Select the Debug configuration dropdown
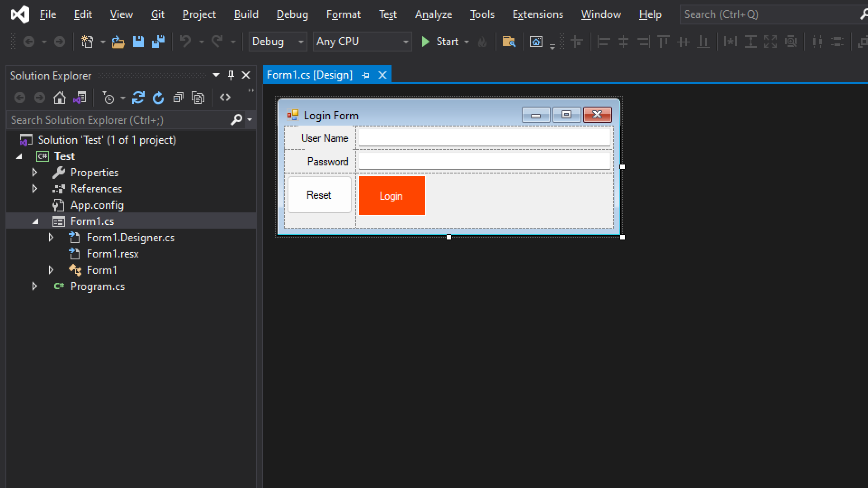The width and height of the screenshot is (868, 488). point(277,41)
